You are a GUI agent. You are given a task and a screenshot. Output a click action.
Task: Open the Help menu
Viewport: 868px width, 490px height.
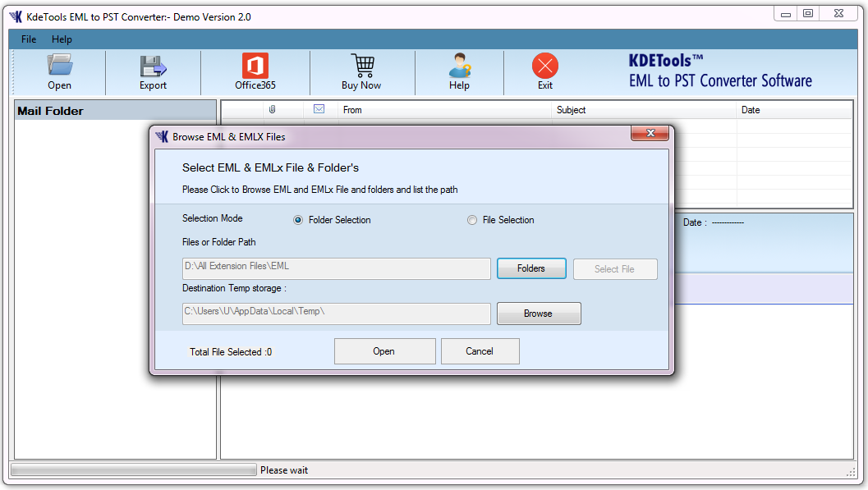point(62,39)
